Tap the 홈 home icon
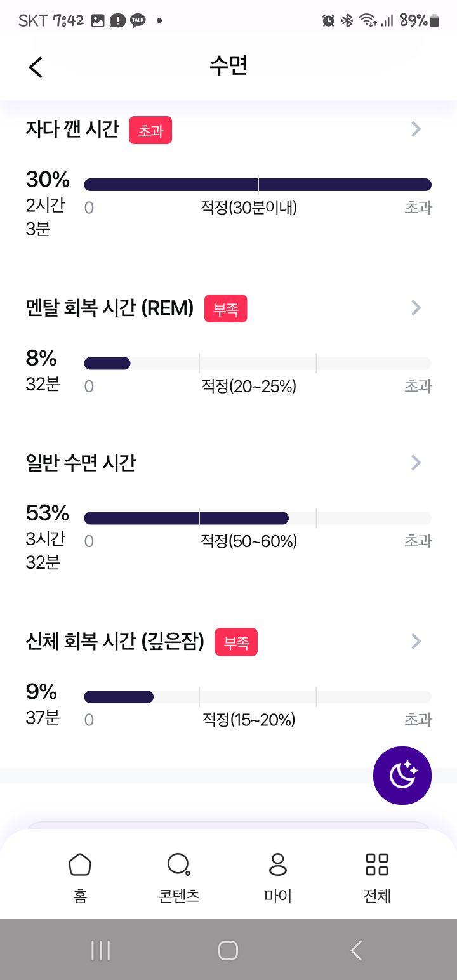 click(80, 864)
